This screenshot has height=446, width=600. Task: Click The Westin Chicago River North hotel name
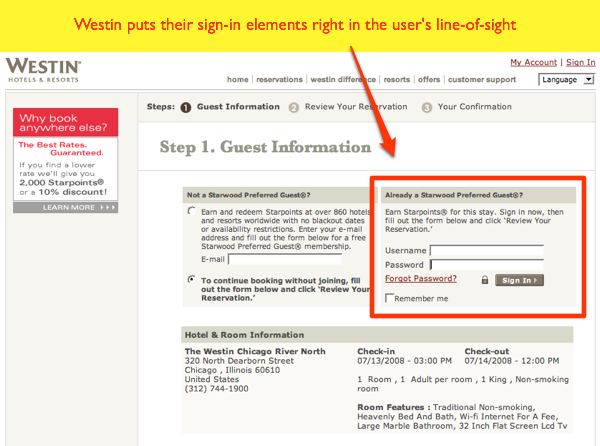point(255,351)
